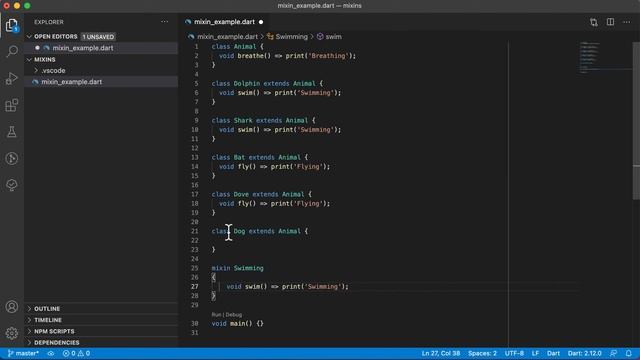The image size is (640, 360).
Task: Click 'class Dove extends Animal' line
Action: pyautogui.click(x=262, y=194)
